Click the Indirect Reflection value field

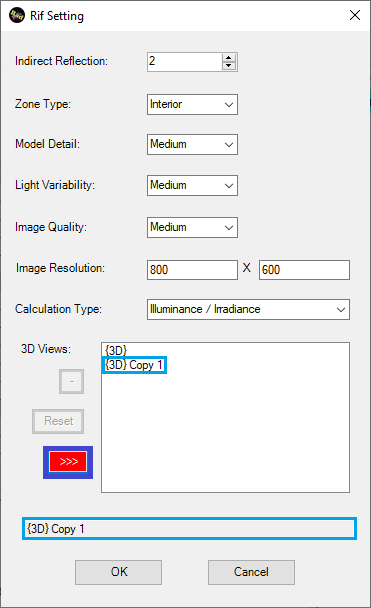click(185, 62)
